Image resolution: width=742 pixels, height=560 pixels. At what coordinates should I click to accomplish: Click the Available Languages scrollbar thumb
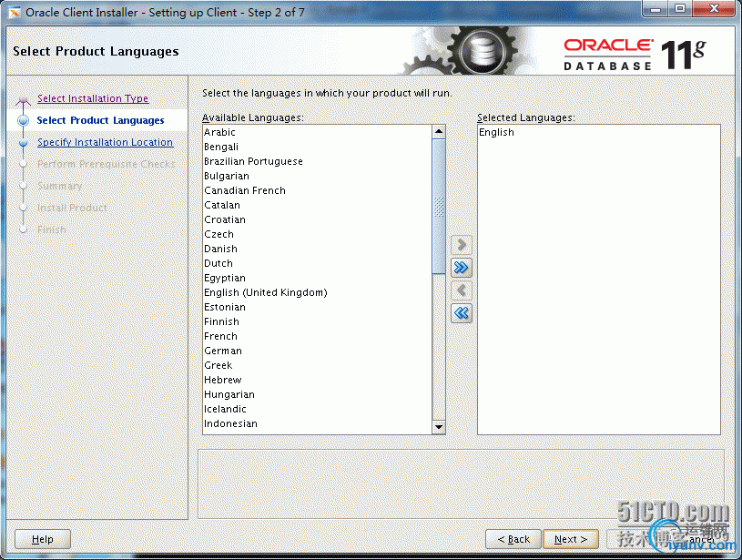439,207
